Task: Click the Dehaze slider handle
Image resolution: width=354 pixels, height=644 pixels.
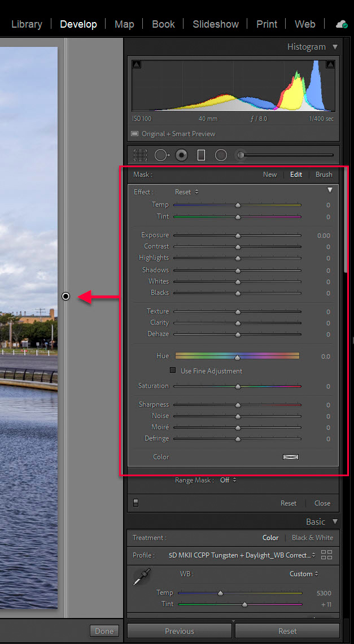Action: click(238, 334)
